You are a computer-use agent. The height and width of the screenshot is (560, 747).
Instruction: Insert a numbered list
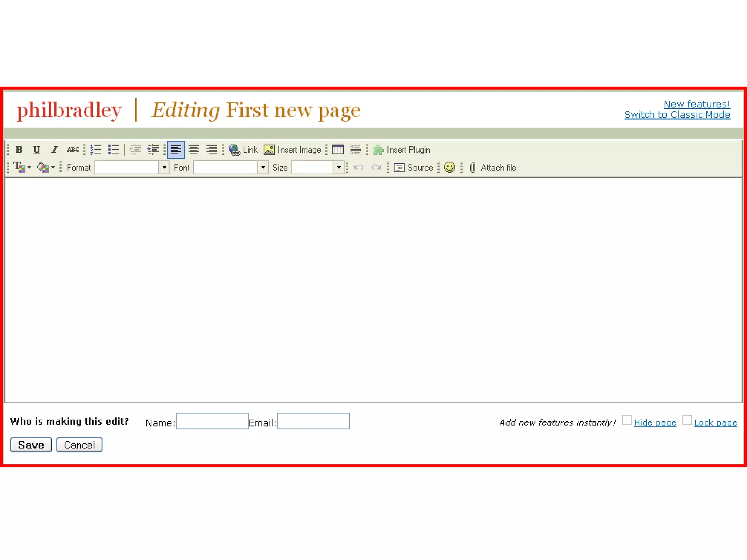[x=96, y=149]
